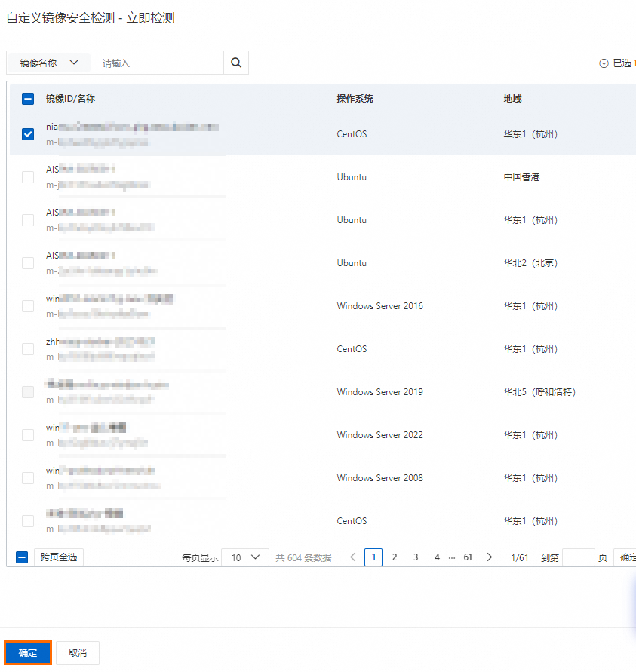Click the pagination ellipsis
The width and height of the screenshot is (636, 672).
click(x=452, y=558)
